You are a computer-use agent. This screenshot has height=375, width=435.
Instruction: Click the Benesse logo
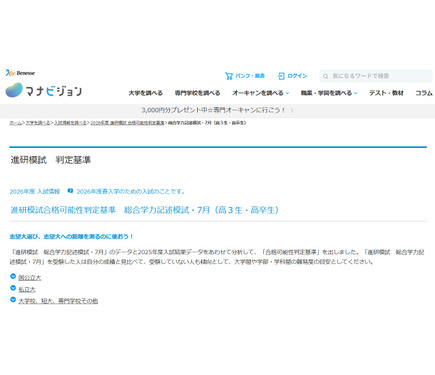point(20,73)
